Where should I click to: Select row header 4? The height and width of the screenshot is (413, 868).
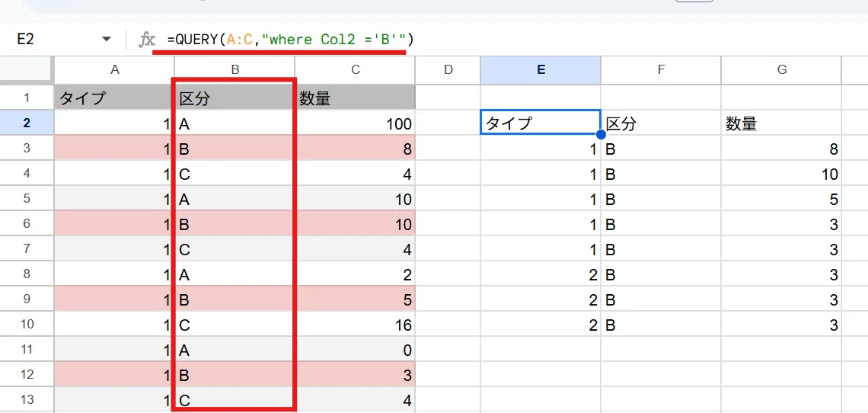tap(27, 173)
